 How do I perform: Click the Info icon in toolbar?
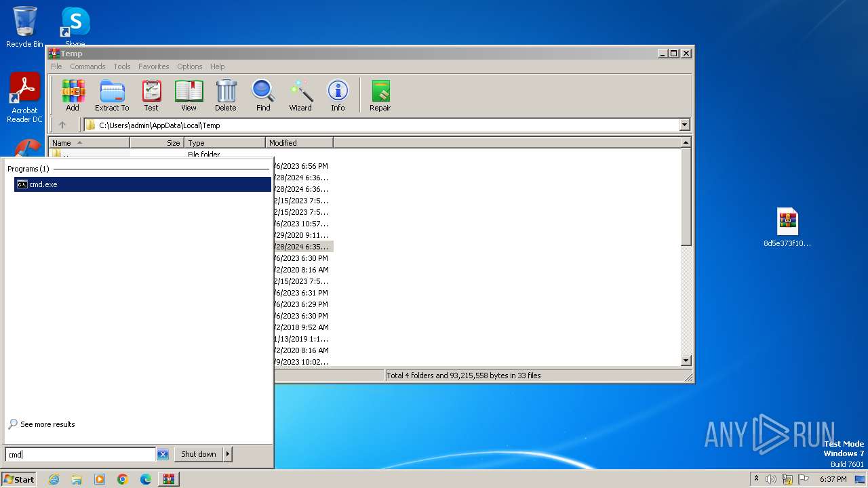[x=338, y=95]
